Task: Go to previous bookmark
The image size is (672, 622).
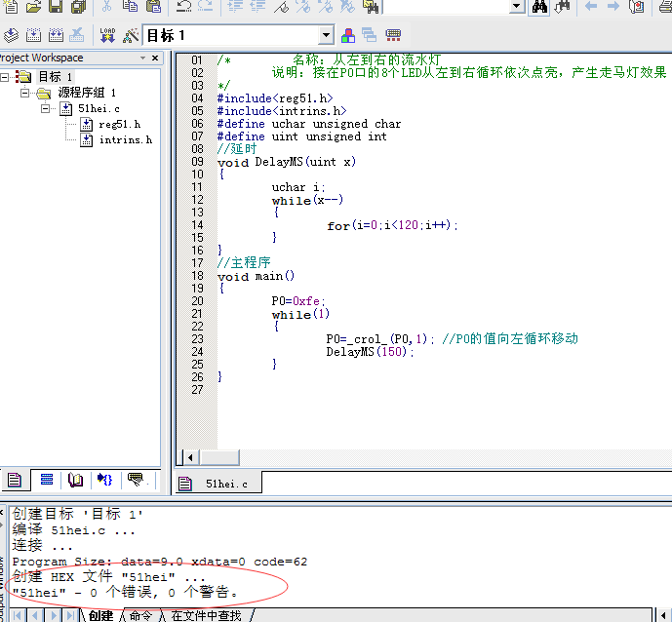Action: pyautogui.click(x=326, y=6)
